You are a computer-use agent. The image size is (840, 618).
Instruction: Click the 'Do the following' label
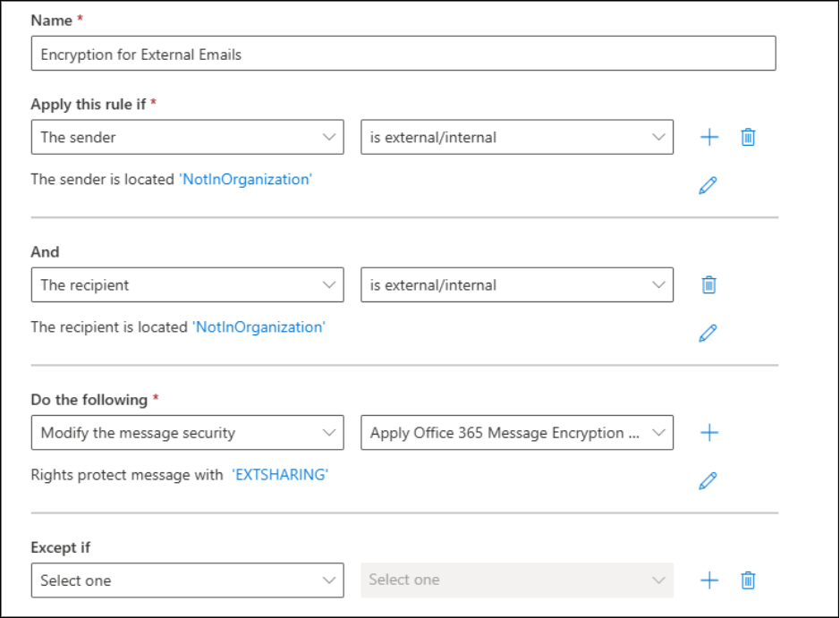pos(89,400)
